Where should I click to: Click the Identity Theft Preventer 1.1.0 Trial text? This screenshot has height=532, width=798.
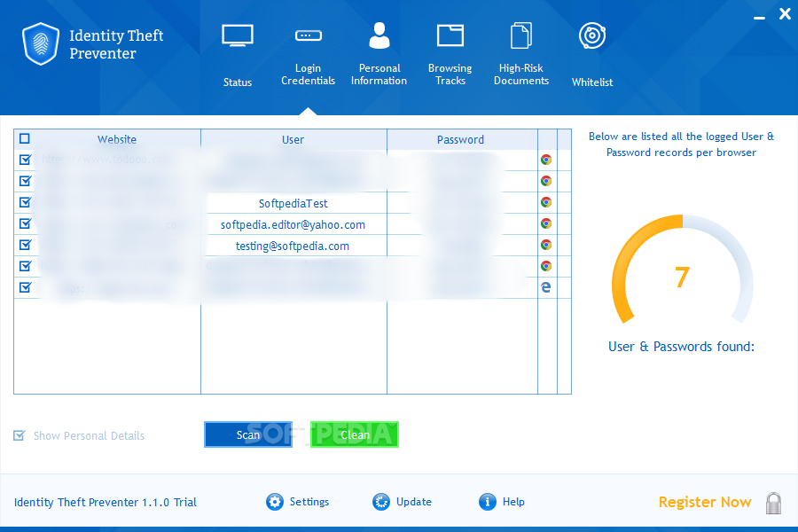click(x=106, y=503)
